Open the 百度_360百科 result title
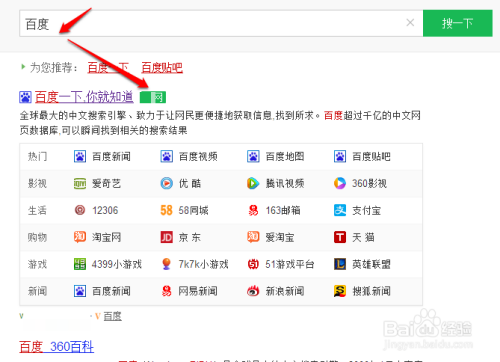Viewport: 500px width, 362px height. pos(56,347)
